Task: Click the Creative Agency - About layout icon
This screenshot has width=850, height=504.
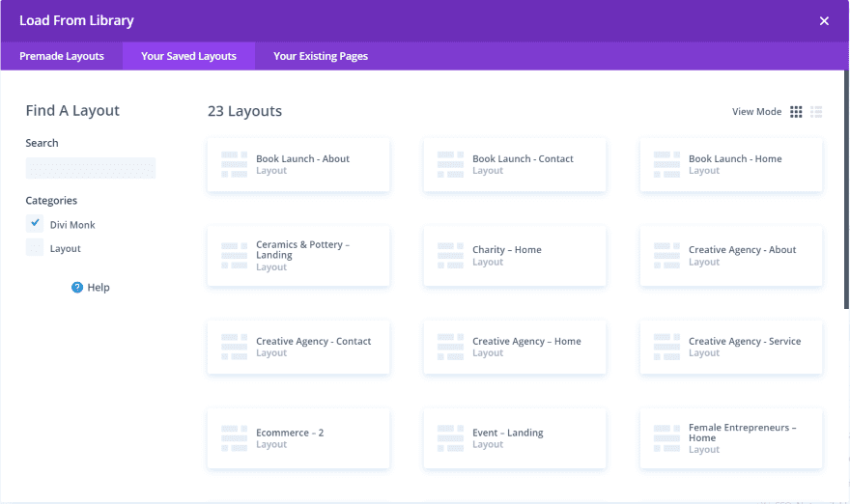Action: [666, 256]
